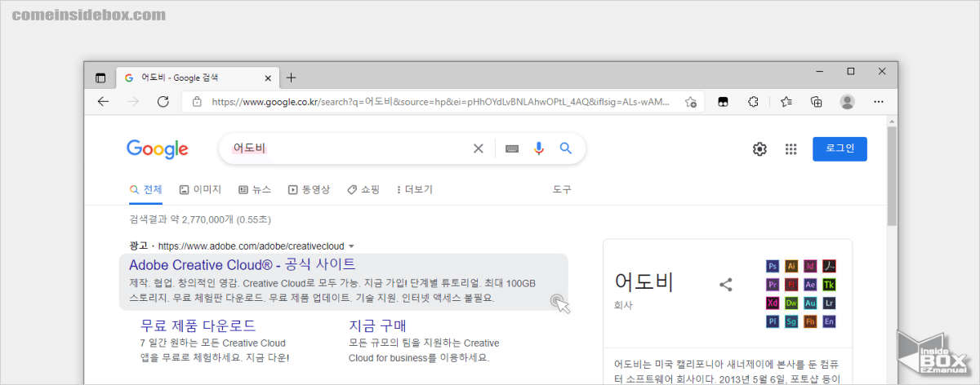Open the on-screen keyboard input tool
The image size is (980, 385).
(512, 148)
